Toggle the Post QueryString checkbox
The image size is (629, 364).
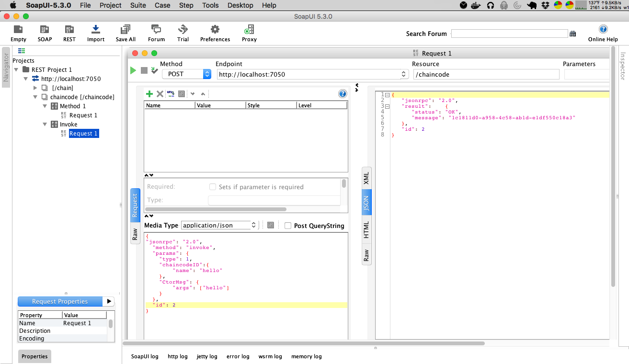click(288, 226)
